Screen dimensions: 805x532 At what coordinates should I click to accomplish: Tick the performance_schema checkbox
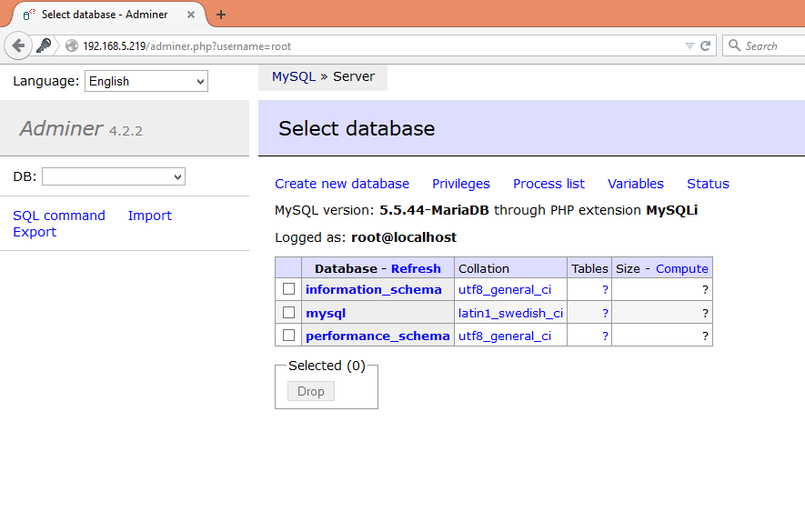(288, 336)
